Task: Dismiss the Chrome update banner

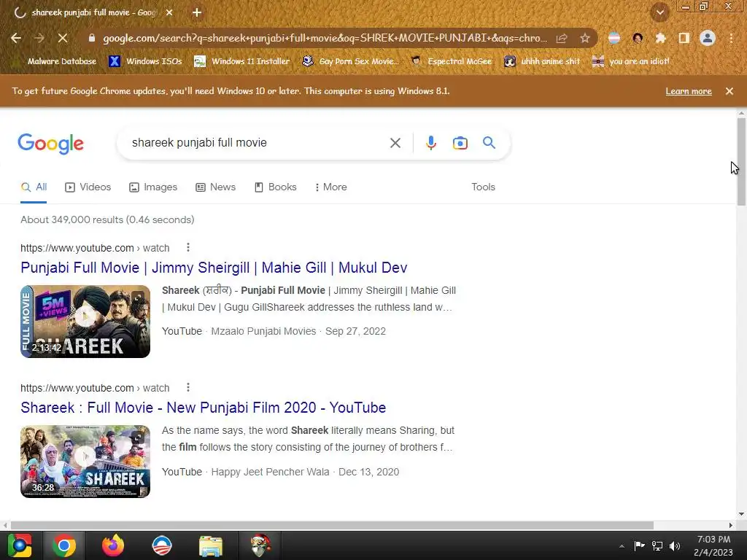Action: click(729, 91)
